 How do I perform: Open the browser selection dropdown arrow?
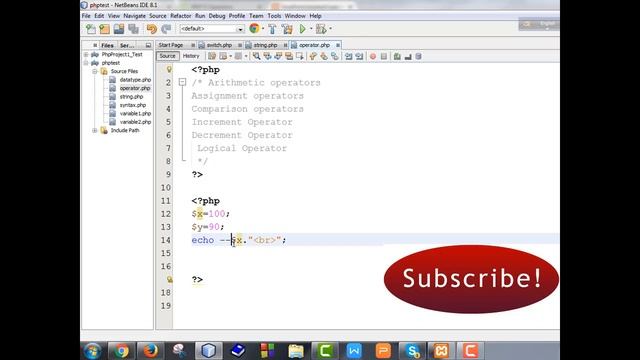pyautogui.click(x=263, y=29)
